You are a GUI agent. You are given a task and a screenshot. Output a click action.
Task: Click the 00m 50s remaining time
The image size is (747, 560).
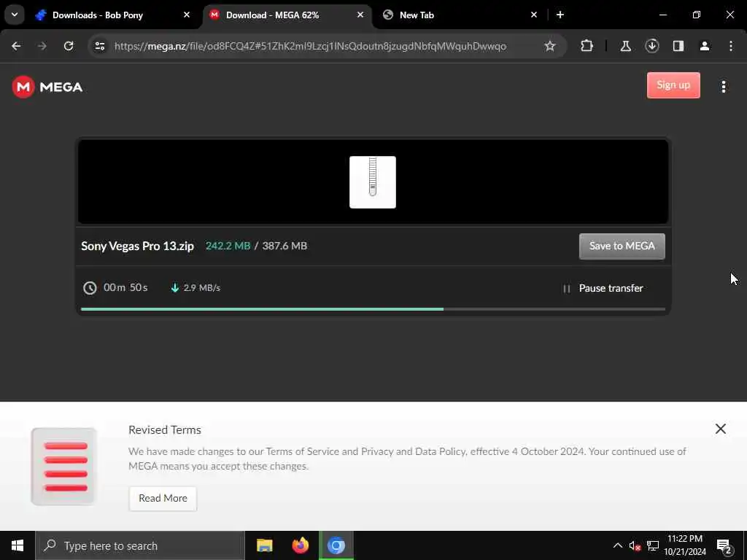[125, 287]
